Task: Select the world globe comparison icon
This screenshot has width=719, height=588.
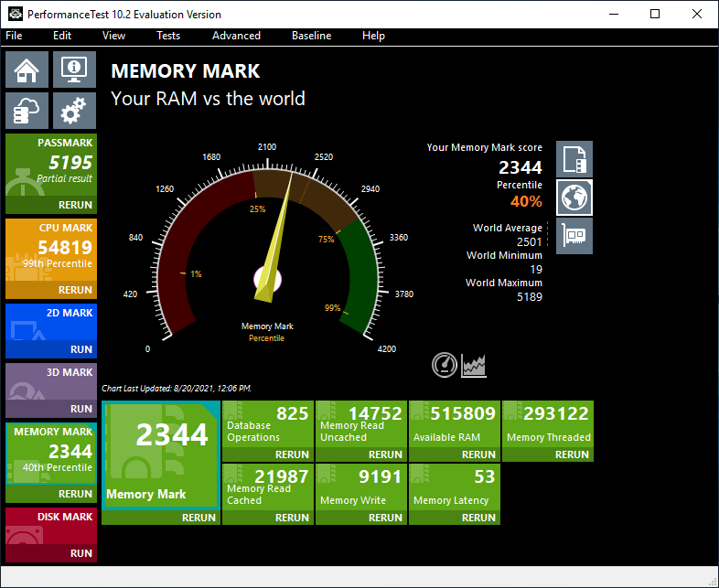Action: [574, 198]
